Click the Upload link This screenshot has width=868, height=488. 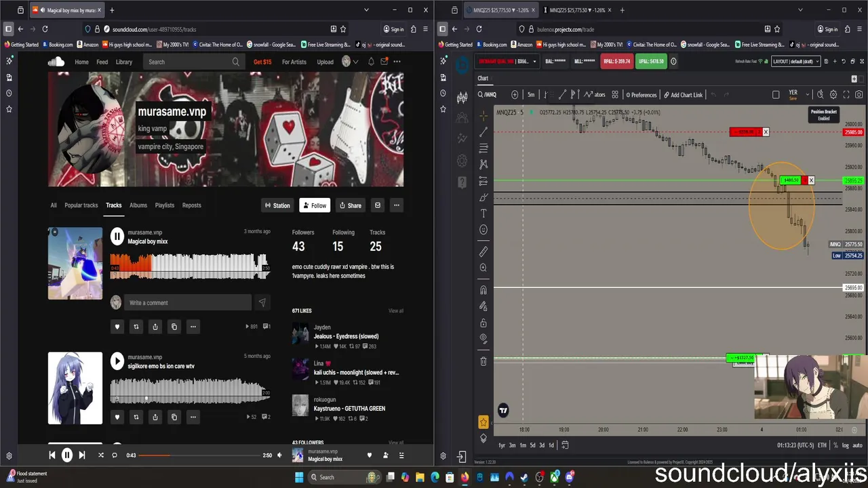click(325, 62)
